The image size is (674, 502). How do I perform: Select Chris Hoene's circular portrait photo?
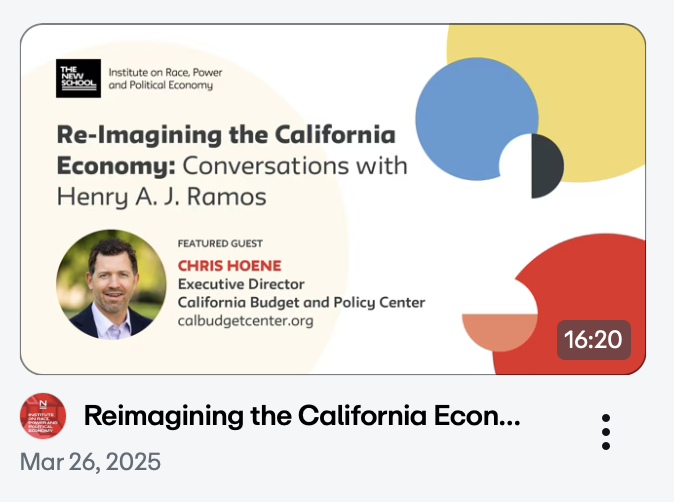tap(111, 285)
